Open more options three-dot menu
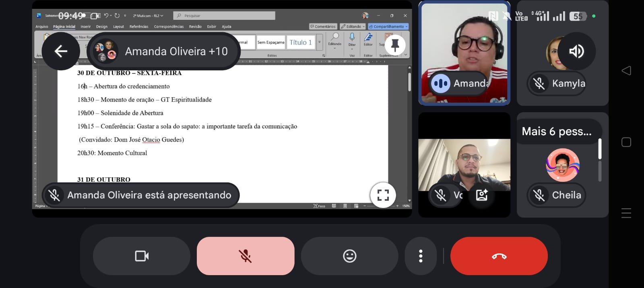 (421, 256)
